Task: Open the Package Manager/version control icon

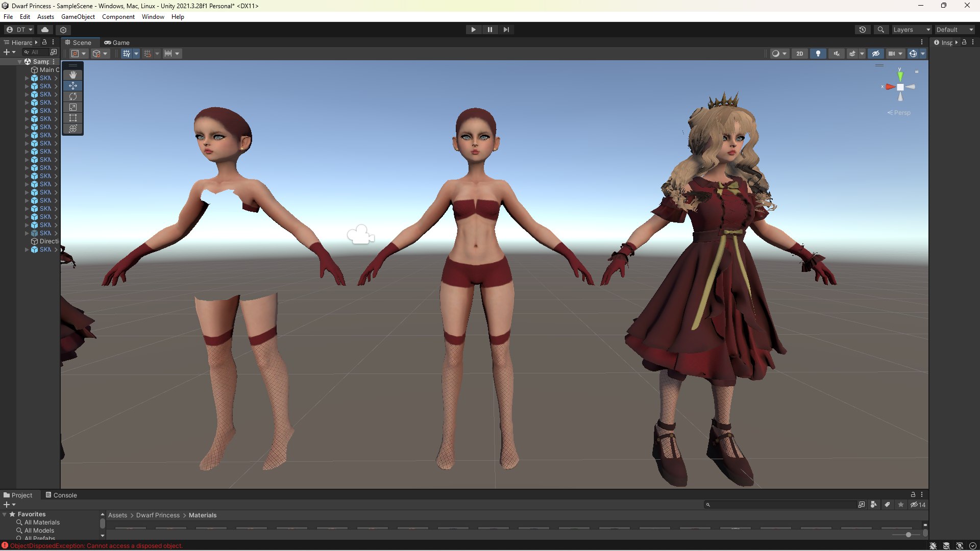Action: point(63,30)
